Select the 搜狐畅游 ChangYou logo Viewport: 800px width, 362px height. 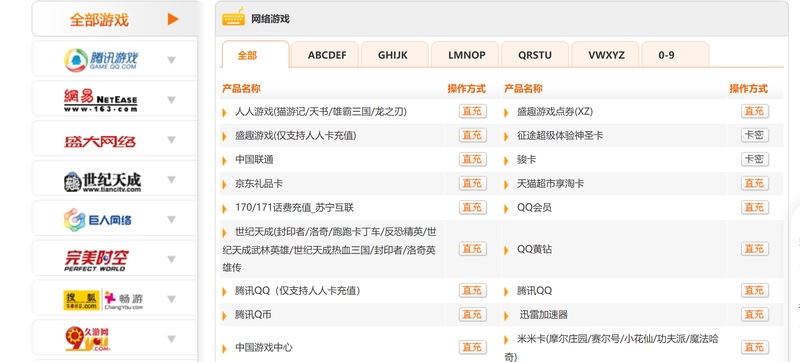[x=103, y=300]
